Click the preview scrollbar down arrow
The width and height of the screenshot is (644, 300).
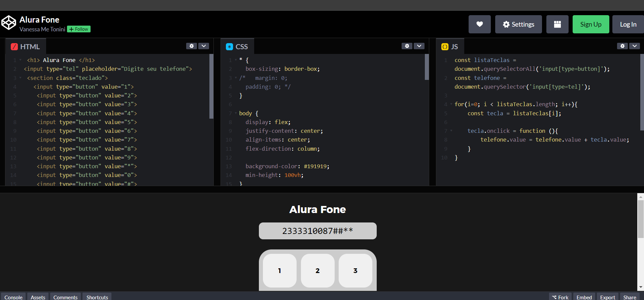tap(641, 287)
